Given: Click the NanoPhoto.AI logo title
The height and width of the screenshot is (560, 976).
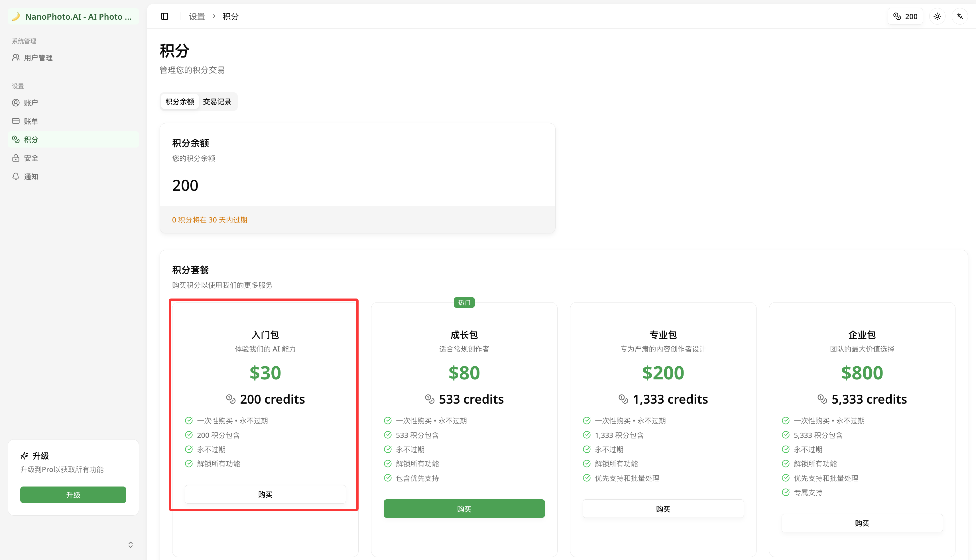Looking at the screenshot, I should point(78,17).
